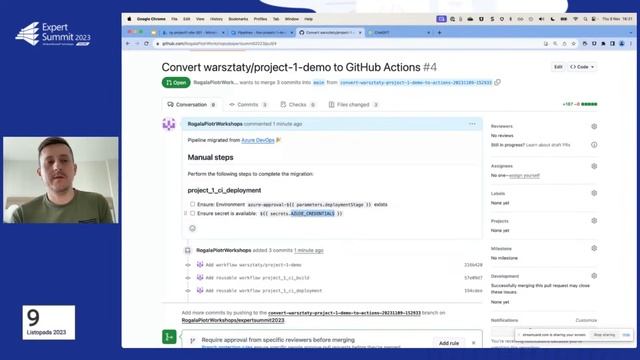Screen dimensions: 640x360
Task: Click the green Open status badge
Action: pos(176,82)
